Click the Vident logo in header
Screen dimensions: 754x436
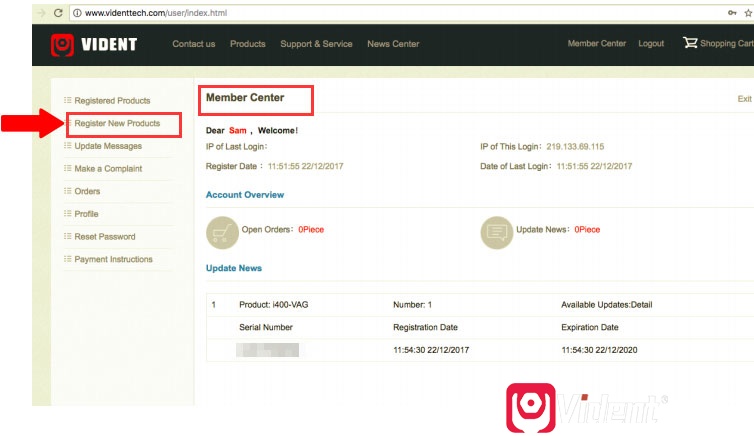[94, 44]
